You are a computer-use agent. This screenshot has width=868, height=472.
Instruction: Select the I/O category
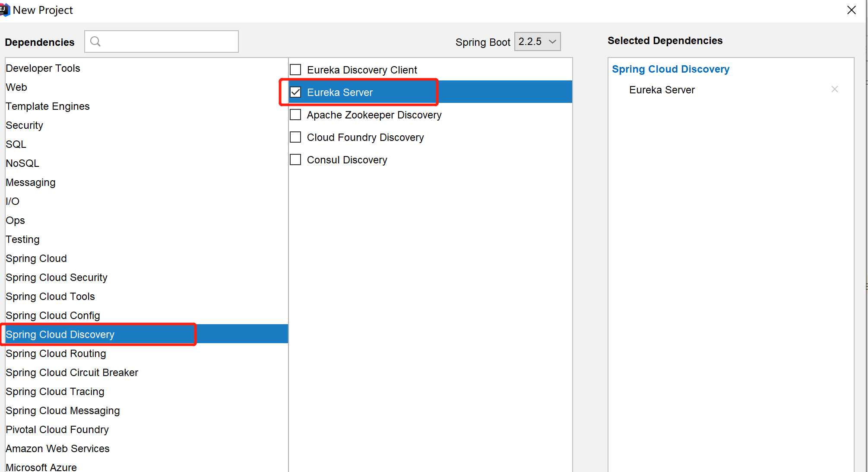click(x=146, y=201)
